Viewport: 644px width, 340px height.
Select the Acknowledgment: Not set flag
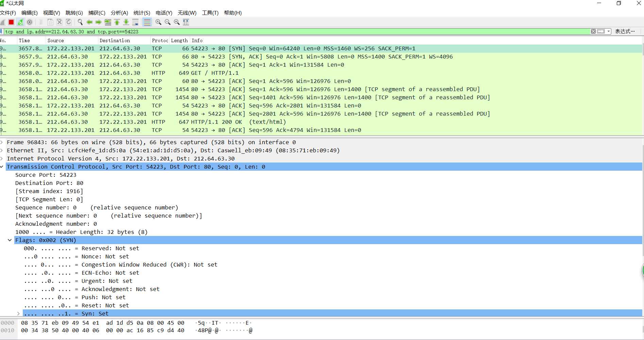(91, 289)
